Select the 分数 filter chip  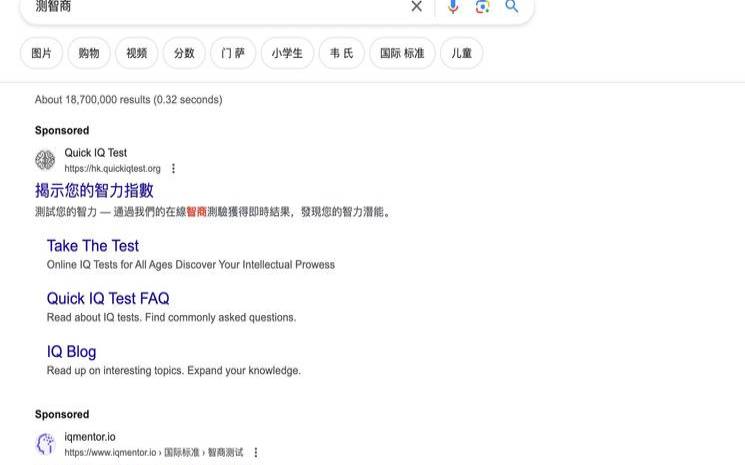point(184,53)
